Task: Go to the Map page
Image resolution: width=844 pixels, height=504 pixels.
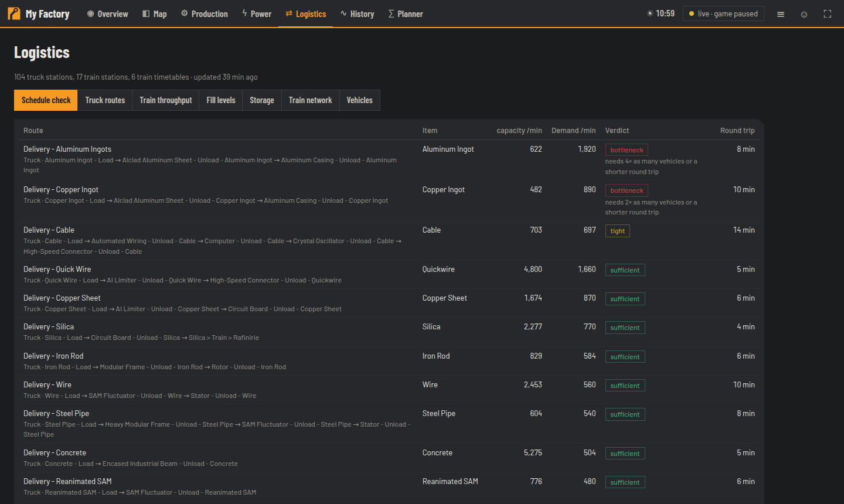Action: point(155,14)
